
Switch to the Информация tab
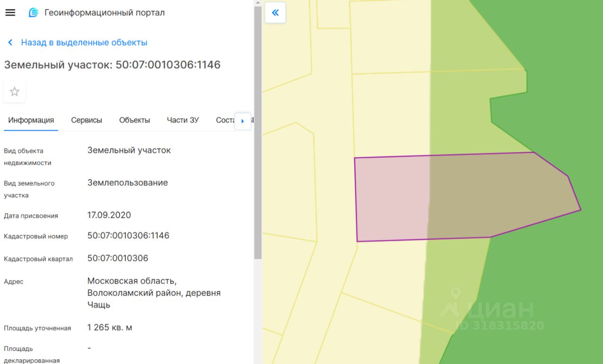pyautogui.click(x=31, y=120)
